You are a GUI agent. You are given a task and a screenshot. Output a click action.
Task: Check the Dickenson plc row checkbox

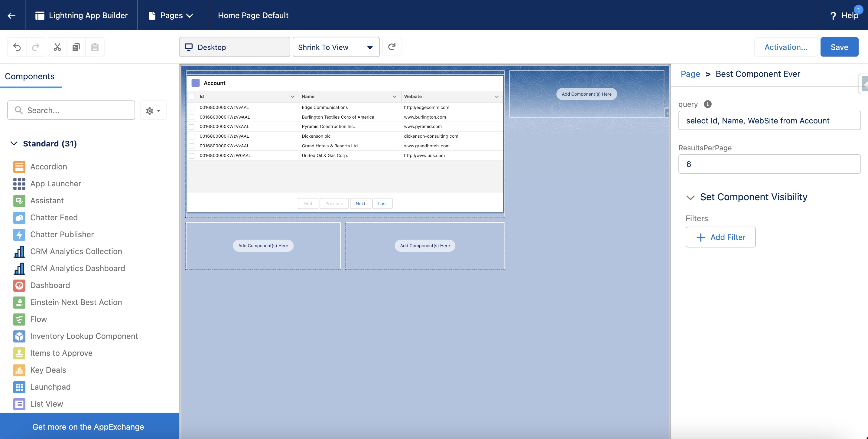click(192, 136)
